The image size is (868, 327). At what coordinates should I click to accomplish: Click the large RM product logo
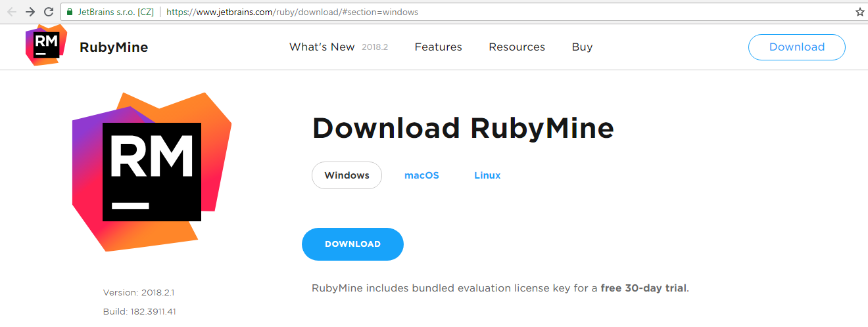coord(151,171)
